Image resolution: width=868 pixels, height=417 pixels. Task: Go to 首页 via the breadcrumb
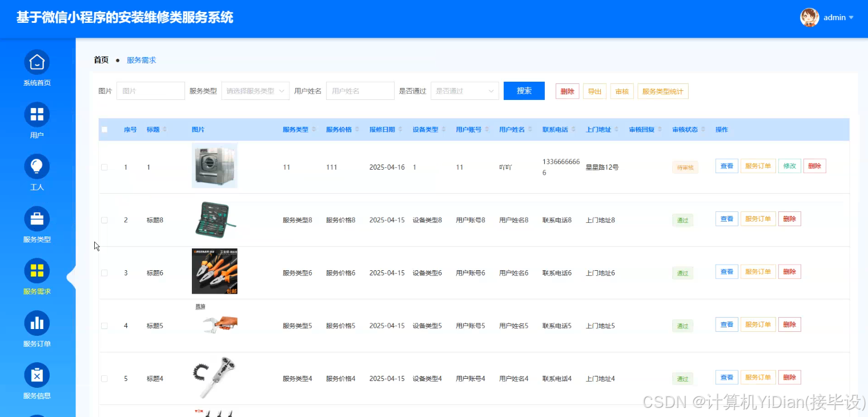click(x=101, y=59)
